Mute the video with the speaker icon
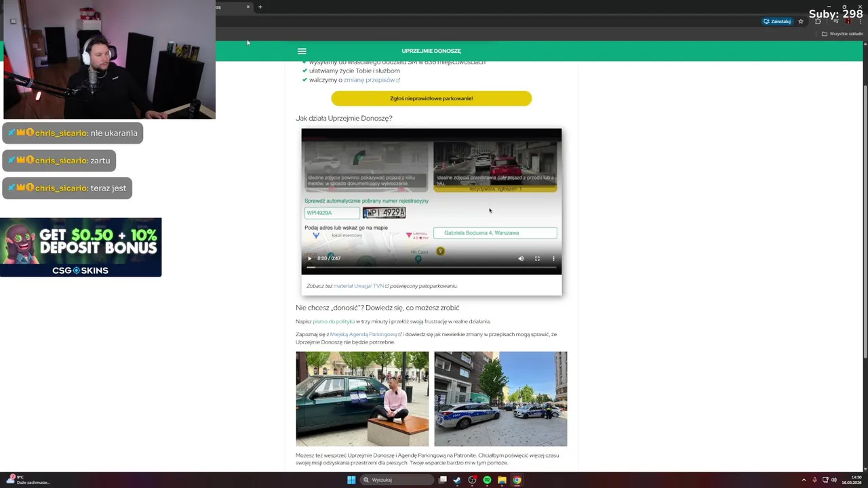The height and width of the screenshot is (488, 868). (x=521, y=258)
